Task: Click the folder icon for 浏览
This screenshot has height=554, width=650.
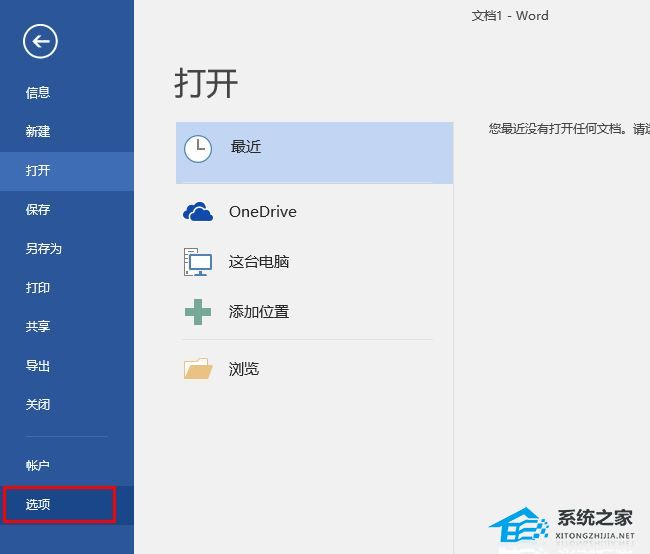Action: point(198,369)
